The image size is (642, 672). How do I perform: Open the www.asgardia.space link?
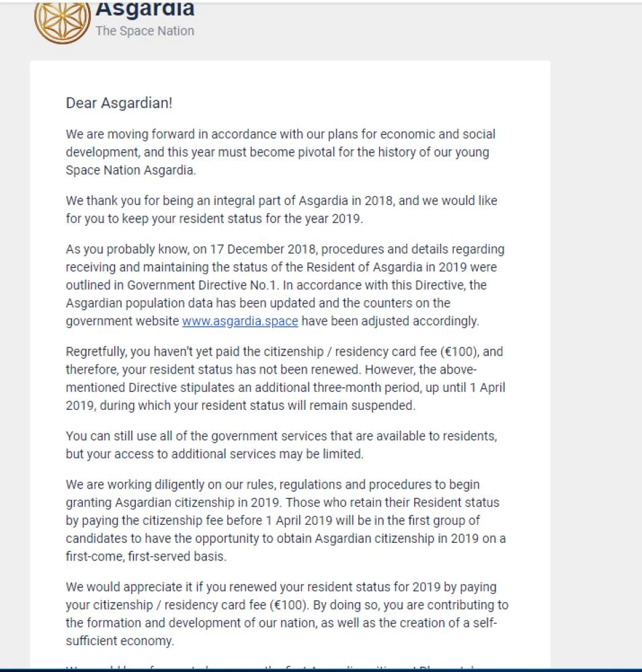tap(240, 321)
